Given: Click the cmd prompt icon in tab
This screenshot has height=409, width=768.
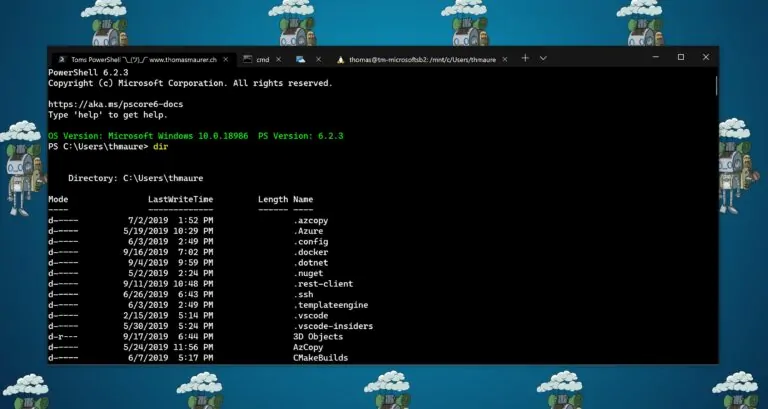Looking at the screenshot, I should [x=248, y=59].
